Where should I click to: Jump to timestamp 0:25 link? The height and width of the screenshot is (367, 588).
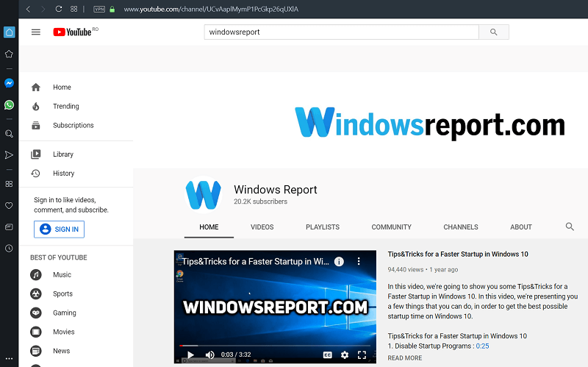[x=482, y=346]
